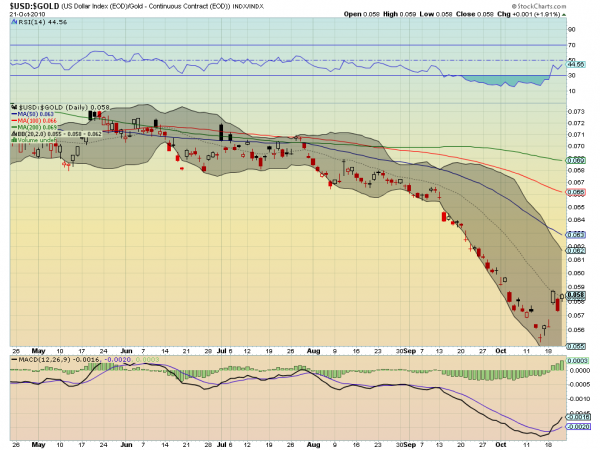Click the -0.0020 signal value in MACD legend
Image resolution: width=600 pixels, height=450 pixels.
coord(117,360)
